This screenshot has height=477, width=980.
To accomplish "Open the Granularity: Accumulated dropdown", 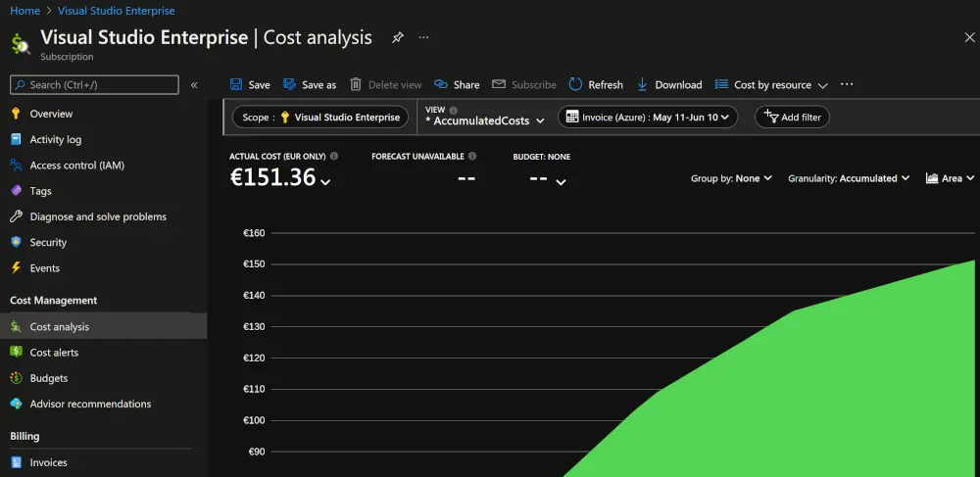I will (x=849, y=178).
